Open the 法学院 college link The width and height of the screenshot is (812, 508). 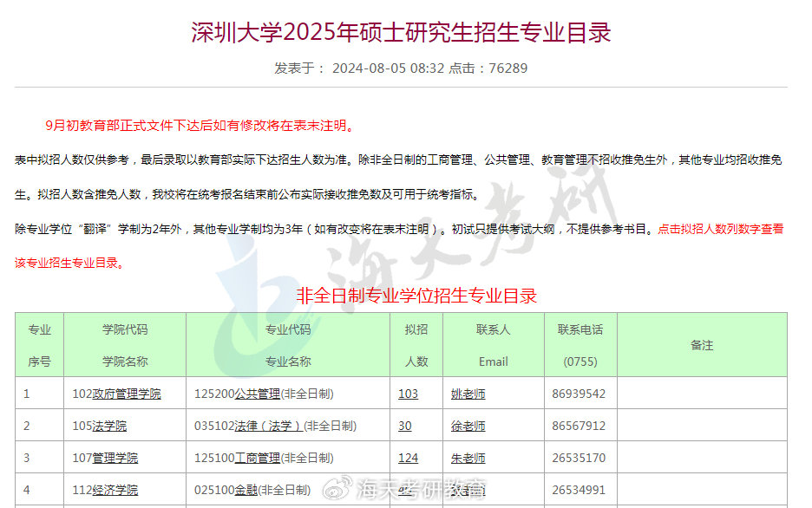point(109,426)
